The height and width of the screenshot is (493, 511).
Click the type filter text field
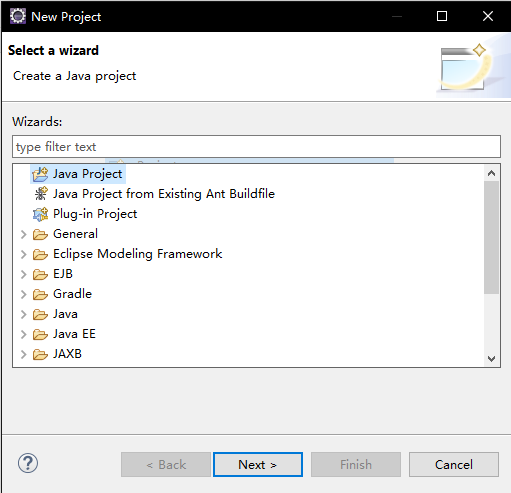pyautogui.click(x=256, y=147)
